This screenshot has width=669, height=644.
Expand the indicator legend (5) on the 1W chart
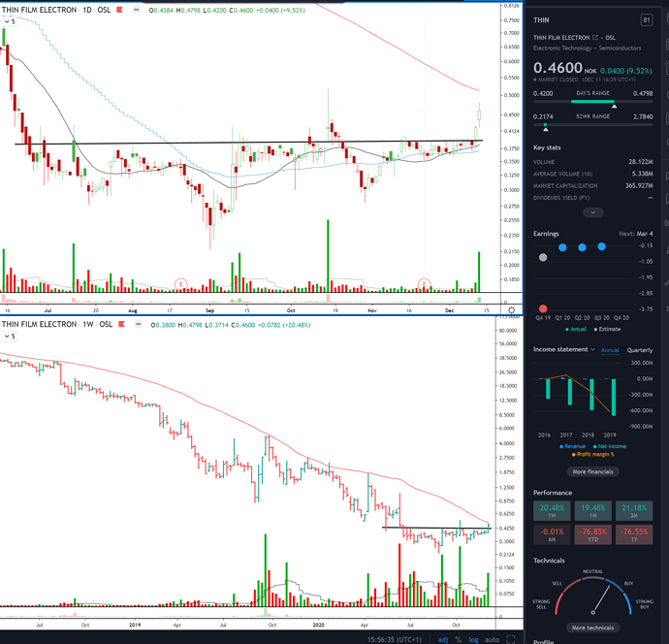(x=10, y=337)
